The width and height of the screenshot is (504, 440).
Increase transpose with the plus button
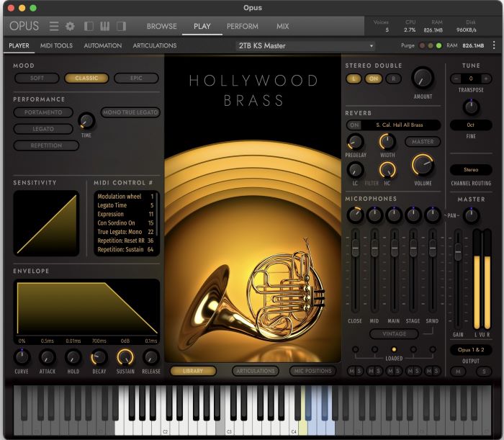pyautogui.click(x=486, y=78)
